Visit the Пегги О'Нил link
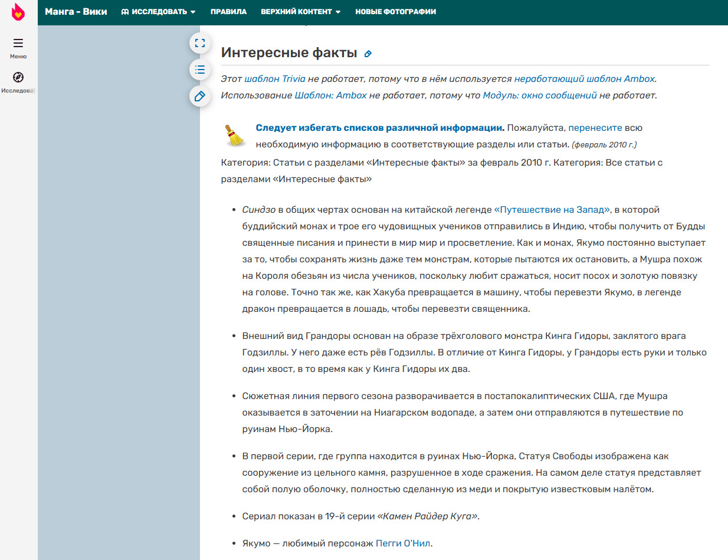The image size is (728, 560). click(404, 543)
